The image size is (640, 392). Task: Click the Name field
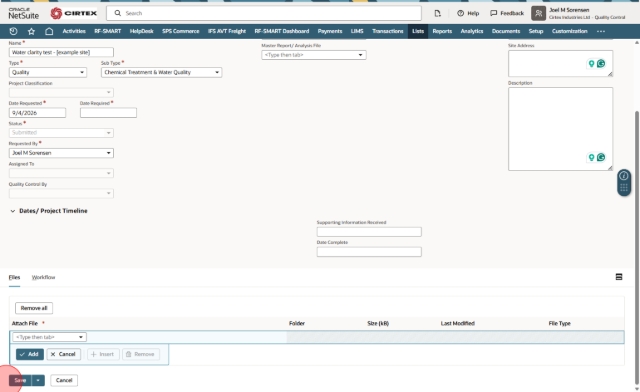coord(61,52)
